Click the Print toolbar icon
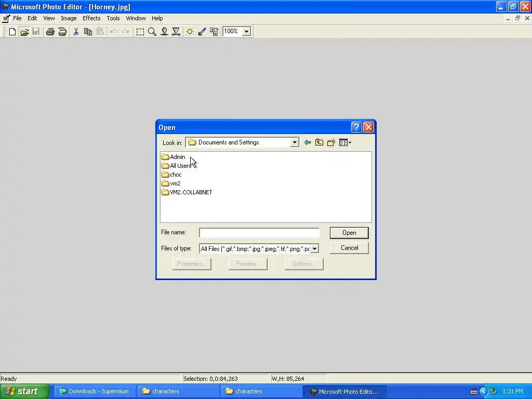 point(50,32)
